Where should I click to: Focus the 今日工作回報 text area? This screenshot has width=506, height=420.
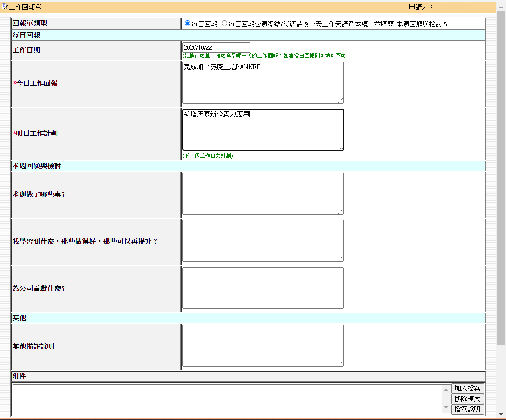tap(263, 83)
